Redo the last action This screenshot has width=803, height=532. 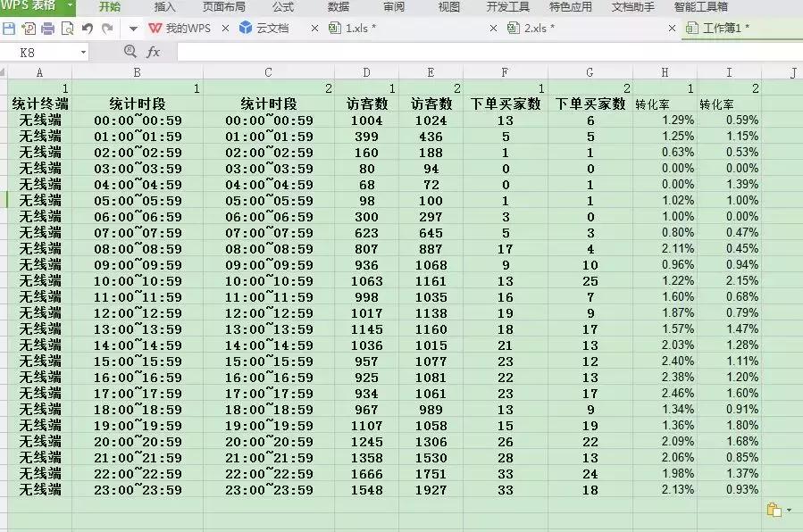pos(107,29)
